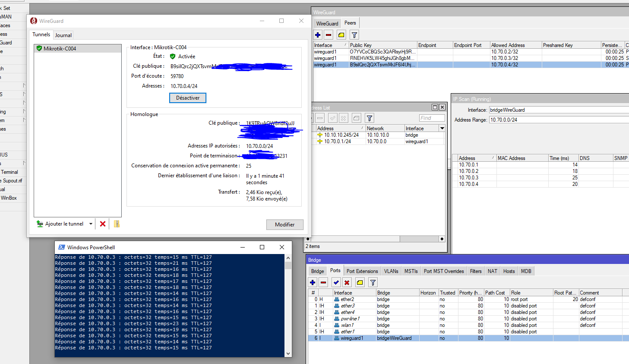Click Find field in Address List

[x=432, y=118]
